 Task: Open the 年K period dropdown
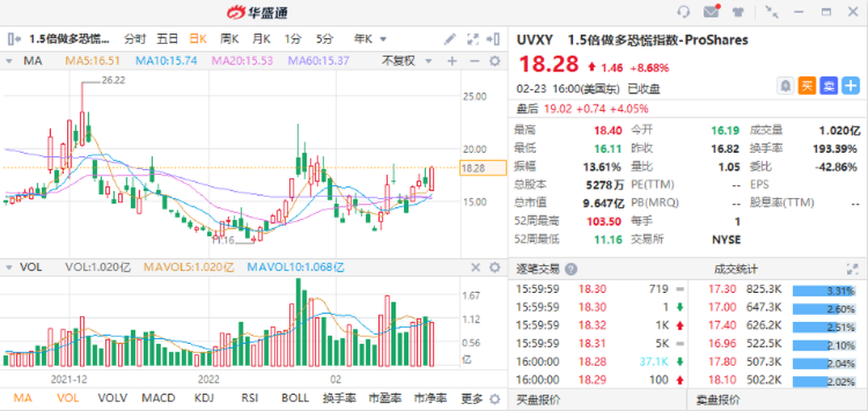click(370, 39)
